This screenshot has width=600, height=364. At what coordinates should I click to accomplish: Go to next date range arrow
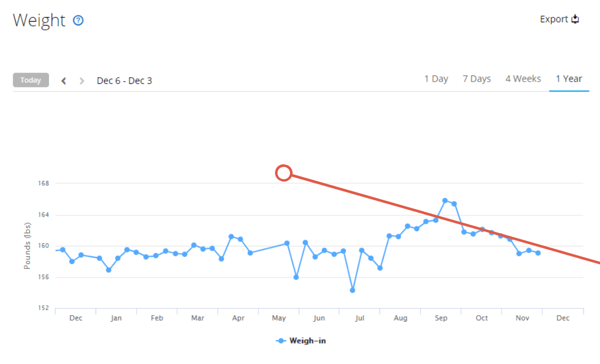click(82, 80)
